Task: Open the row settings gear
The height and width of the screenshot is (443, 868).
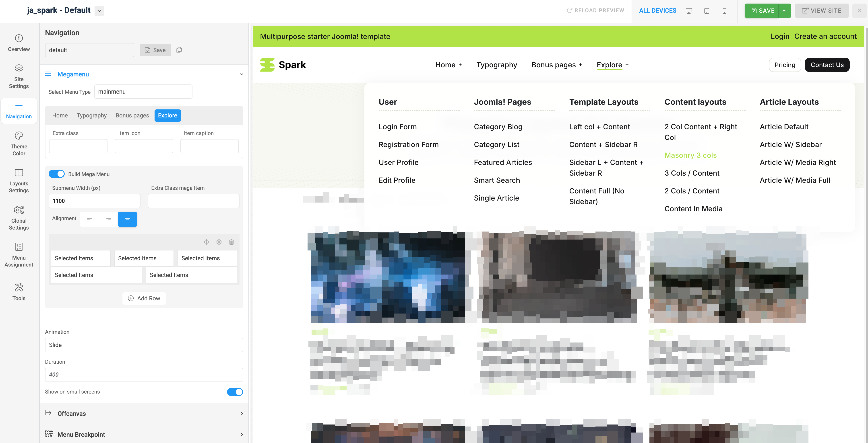Action: pyautogui.click(x=219, y=242)
